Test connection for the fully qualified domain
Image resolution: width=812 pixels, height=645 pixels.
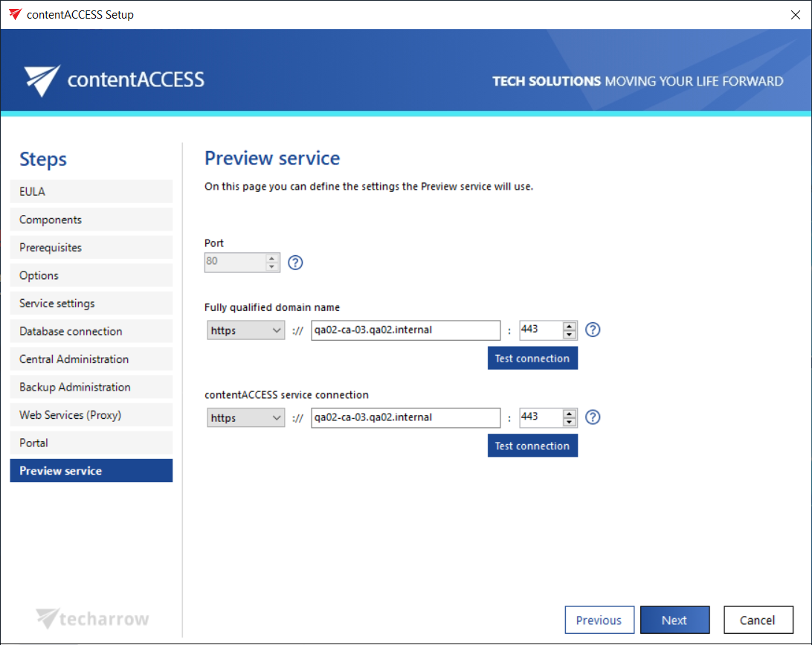532,359
